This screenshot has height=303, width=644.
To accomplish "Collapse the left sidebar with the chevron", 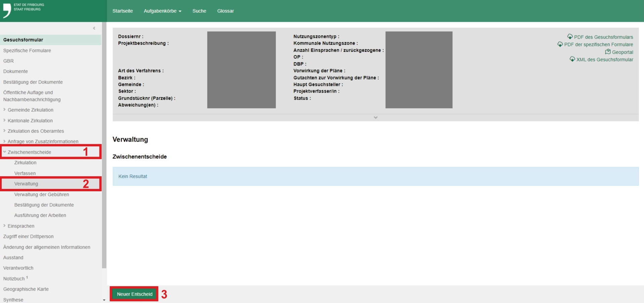I will tap(94, 28).
